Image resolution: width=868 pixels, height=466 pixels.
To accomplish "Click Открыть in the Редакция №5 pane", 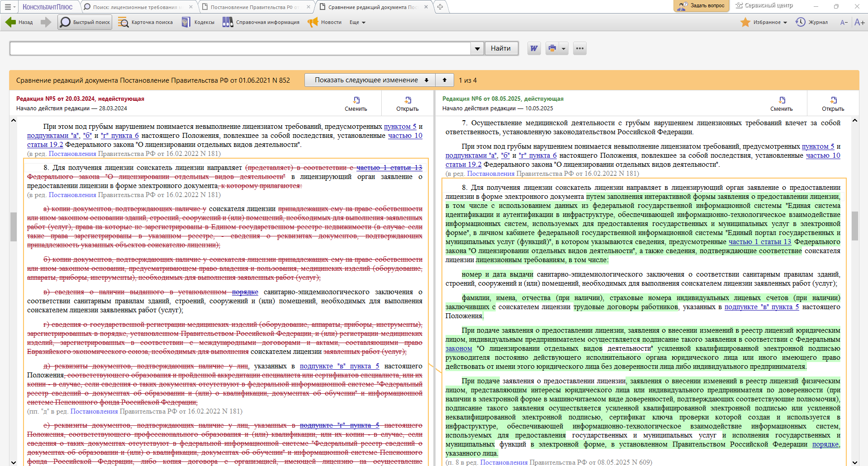I will point(408,104).
